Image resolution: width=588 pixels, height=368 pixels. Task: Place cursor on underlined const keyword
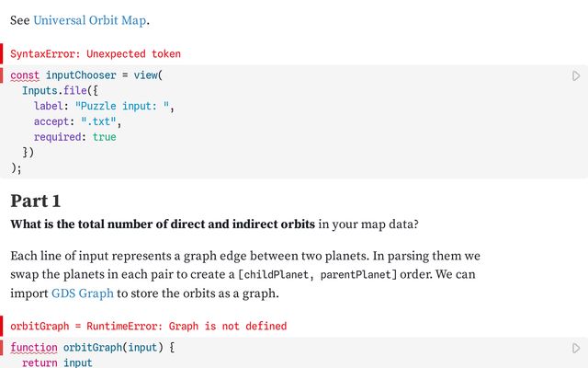click(25, 75)
